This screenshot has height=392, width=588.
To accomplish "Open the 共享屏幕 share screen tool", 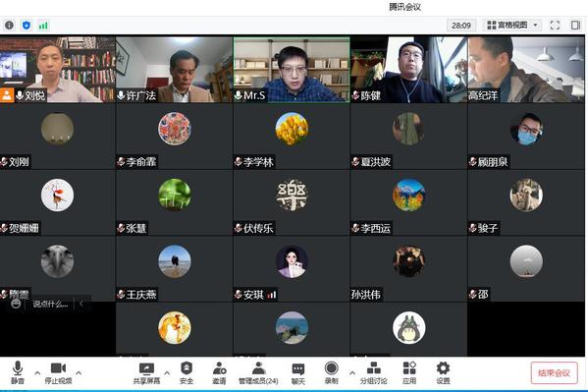I will [146, 373].
